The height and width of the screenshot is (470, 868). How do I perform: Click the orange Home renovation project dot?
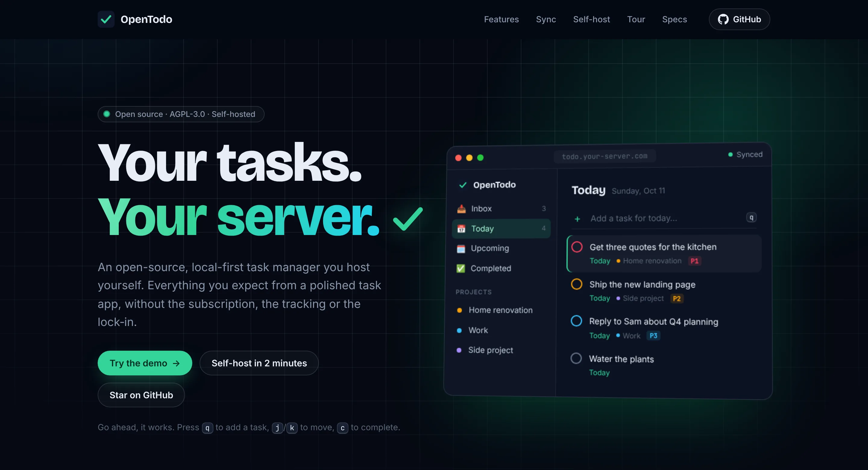coord(459,310)
